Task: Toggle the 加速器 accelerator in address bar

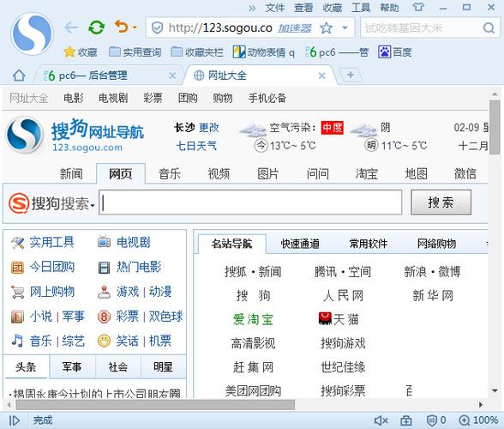Action: coord(295,28)
